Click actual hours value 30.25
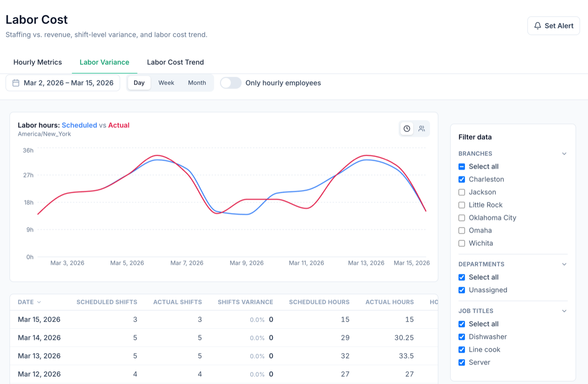Image resolution: width=588 pixels, height=384 pixels. pyautogui.click(x=404, y=338)
